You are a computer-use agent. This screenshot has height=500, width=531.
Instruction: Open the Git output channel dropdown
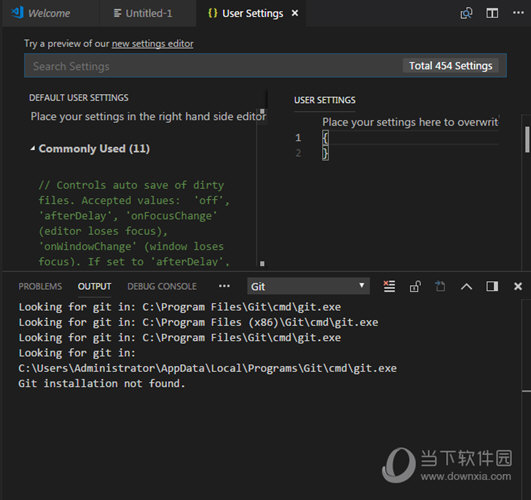pos(308,286)
